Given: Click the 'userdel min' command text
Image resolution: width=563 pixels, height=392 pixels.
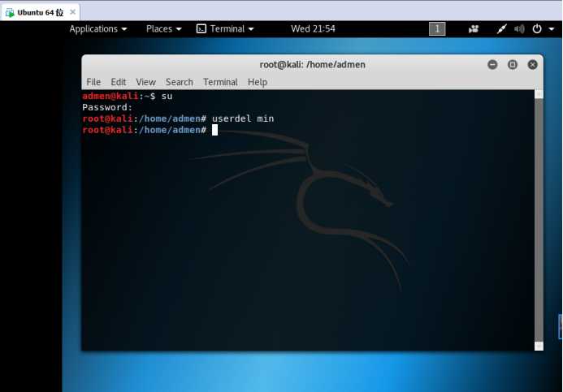Looking at the screenshot, I should tap(243, 118).
